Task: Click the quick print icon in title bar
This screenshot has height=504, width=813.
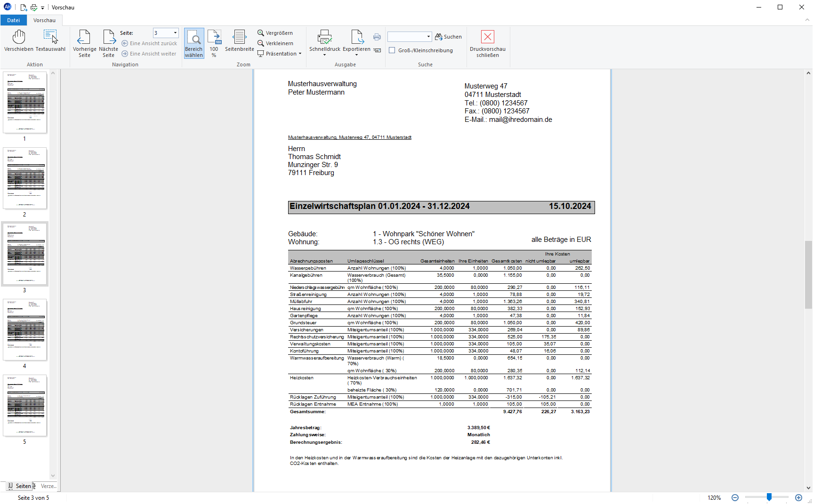Action: click(34, 8)
